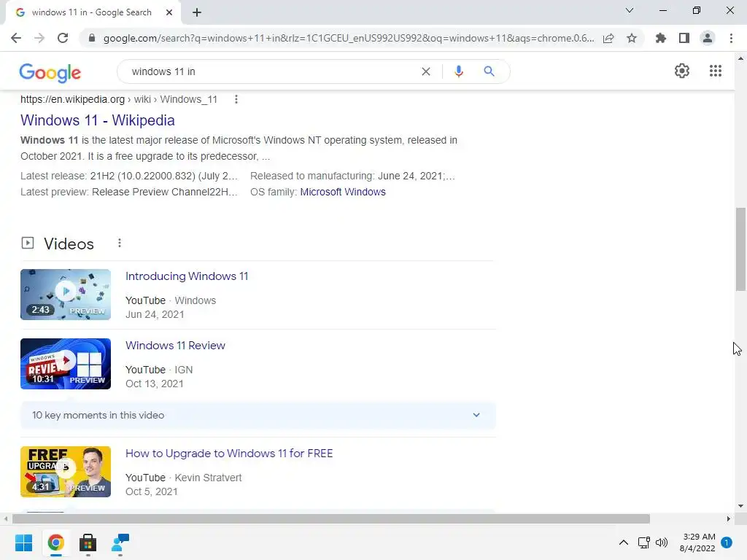Open Windows Start menu
This screenshot has height=560, width=747.
[x=23, y=542]
